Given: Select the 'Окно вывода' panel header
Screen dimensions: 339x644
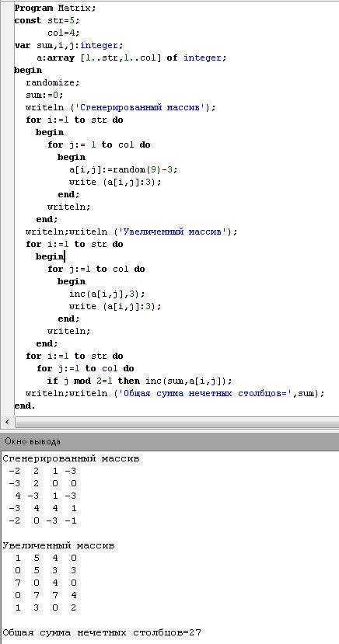Looking at the screenshot, I should coord(169,441).
